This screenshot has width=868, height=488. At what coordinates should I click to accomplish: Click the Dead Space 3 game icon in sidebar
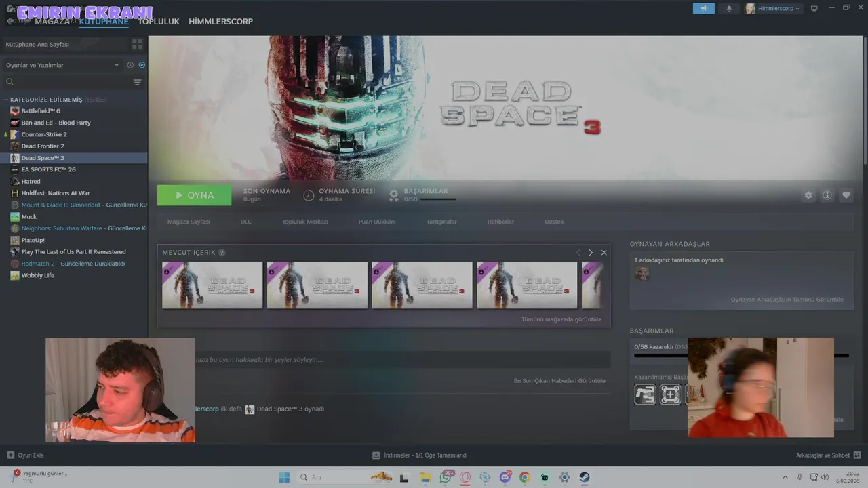[x=15, y=158]
